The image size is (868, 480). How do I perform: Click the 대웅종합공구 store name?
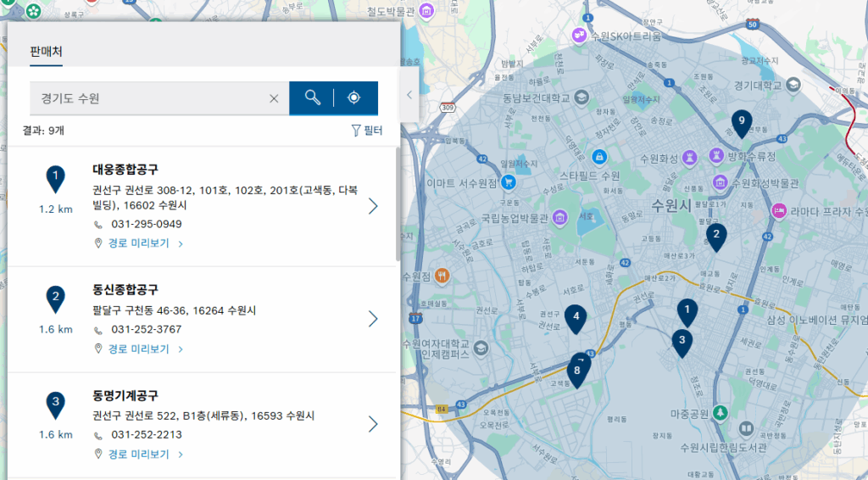coord(125,170)
